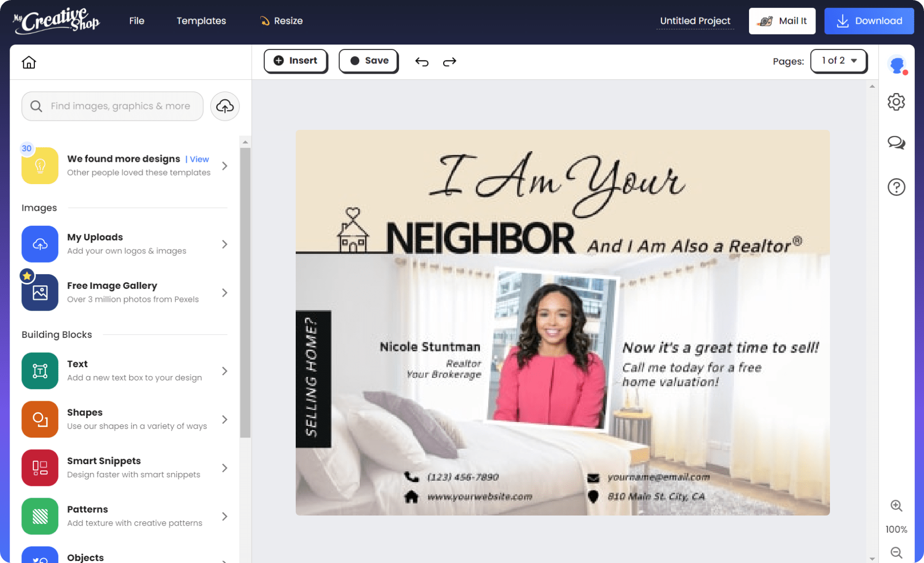
Task: Expand My Uploads chevron
Action: coord(224,244)
